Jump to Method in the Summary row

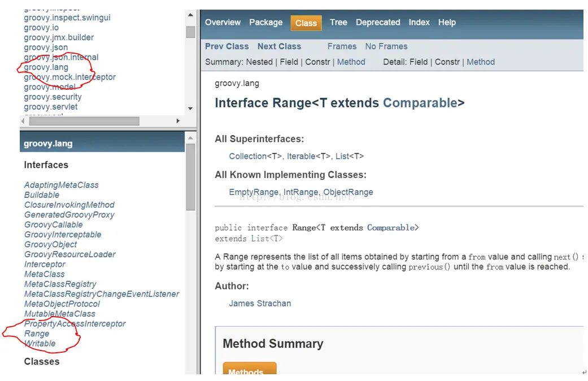pos(351,62)
